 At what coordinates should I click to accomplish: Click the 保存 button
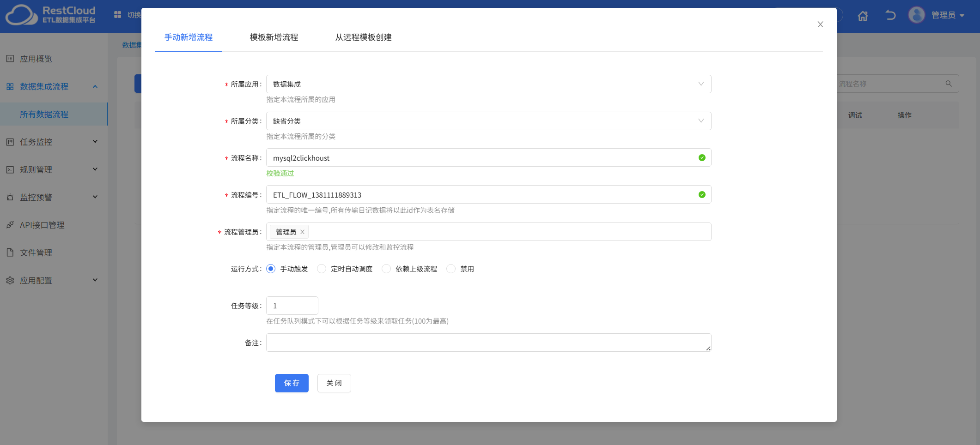pyautogui.click(x=292, y=383)
